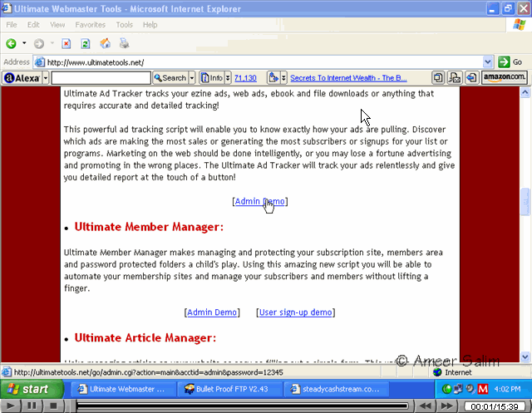Click the Alexa Info button
Screen dimensions: 532x413
coord(212,78)
